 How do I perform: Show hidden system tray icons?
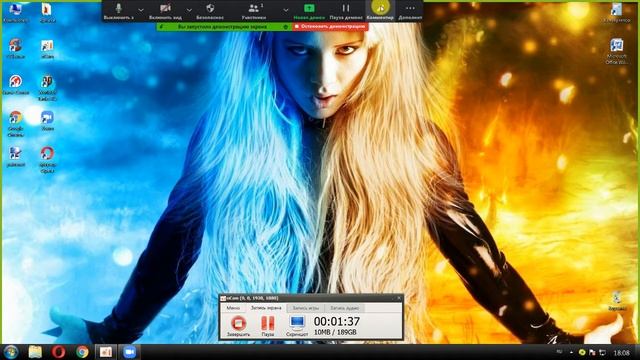(x=571, y=352)
